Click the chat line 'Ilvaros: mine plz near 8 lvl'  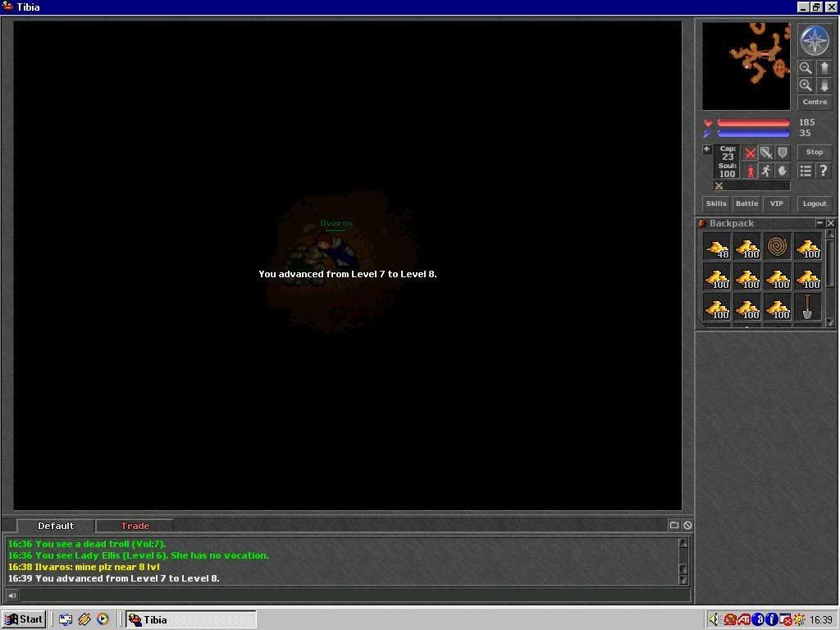pyautogui.click(x=84, y=567)
